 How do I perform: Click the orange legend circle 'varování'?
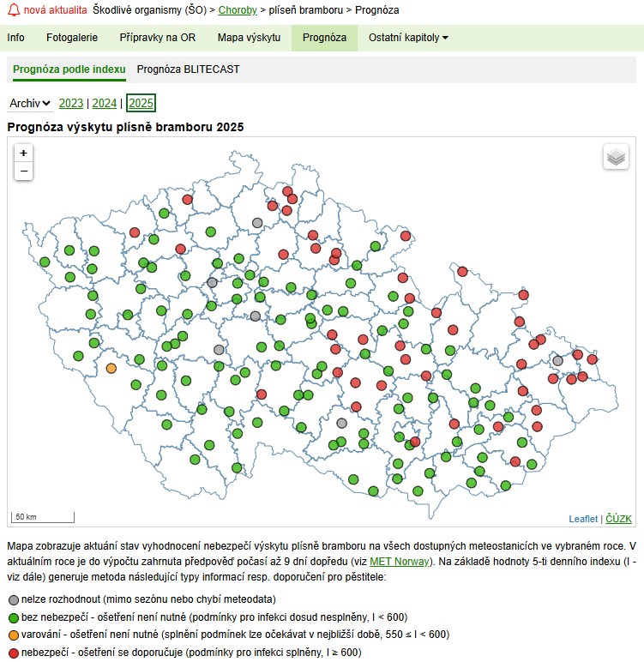point(14,635)
